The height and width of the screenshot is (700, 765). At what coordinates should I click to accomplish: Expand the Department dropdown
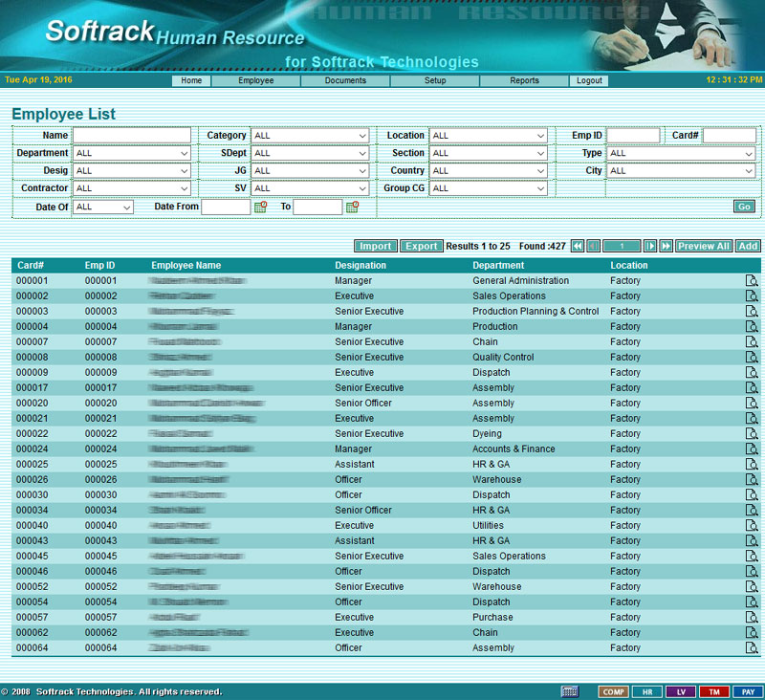click(132, 153)
